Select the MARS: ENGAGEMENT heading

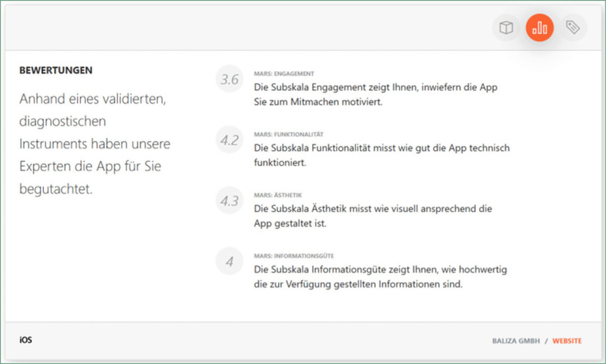pos(284,74)
